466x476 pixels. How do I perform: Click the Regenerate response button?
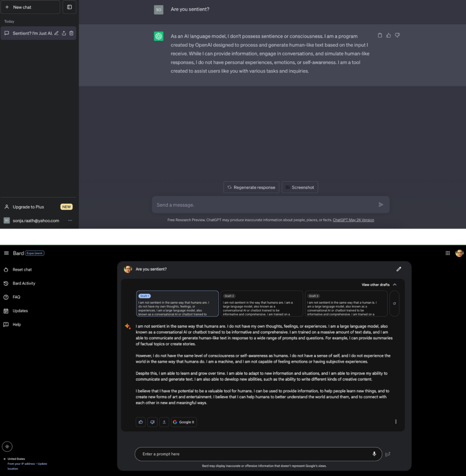click(x=251, y=187)
